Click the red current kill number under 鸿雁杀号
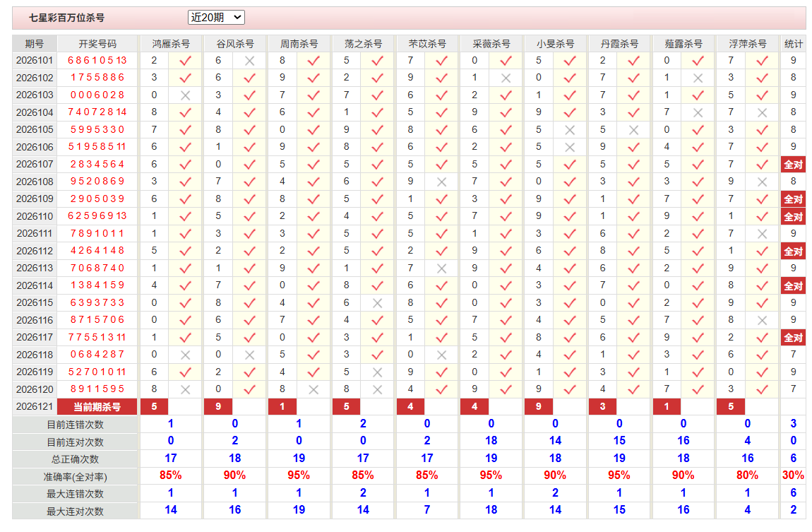 (154, 407)
